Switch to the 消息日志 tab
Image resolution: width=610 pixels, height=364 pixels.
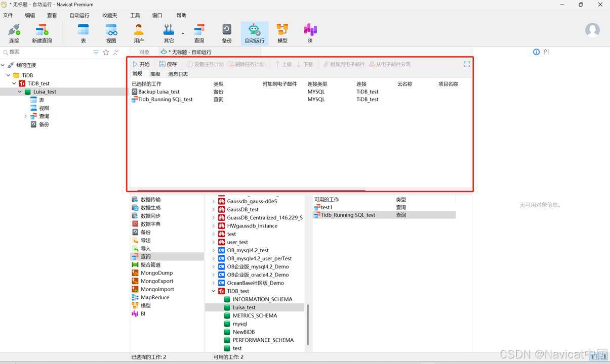coord(178,74)
